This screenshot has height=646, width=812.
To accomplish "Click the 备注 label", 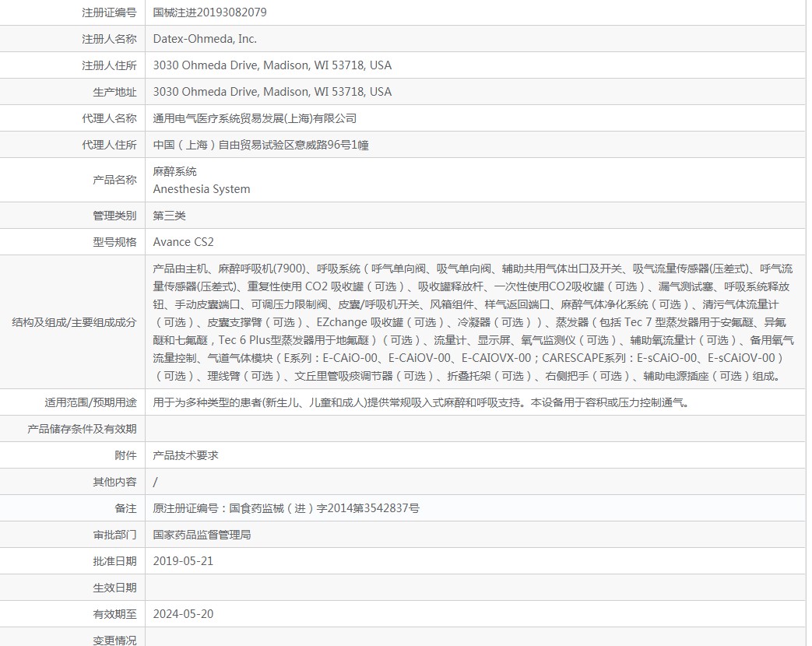I will coord(126,508).
